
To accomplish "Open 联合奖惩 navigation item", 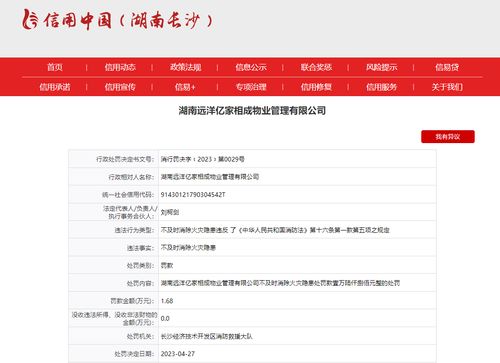I will 316,67.
